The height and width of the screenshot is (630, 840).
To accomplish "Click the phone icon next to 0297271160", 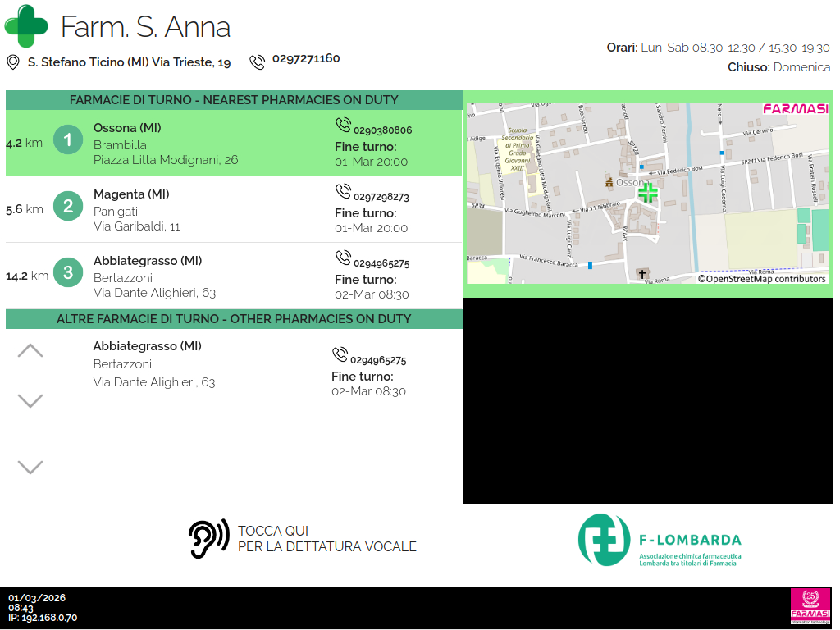I will [258, 62].
